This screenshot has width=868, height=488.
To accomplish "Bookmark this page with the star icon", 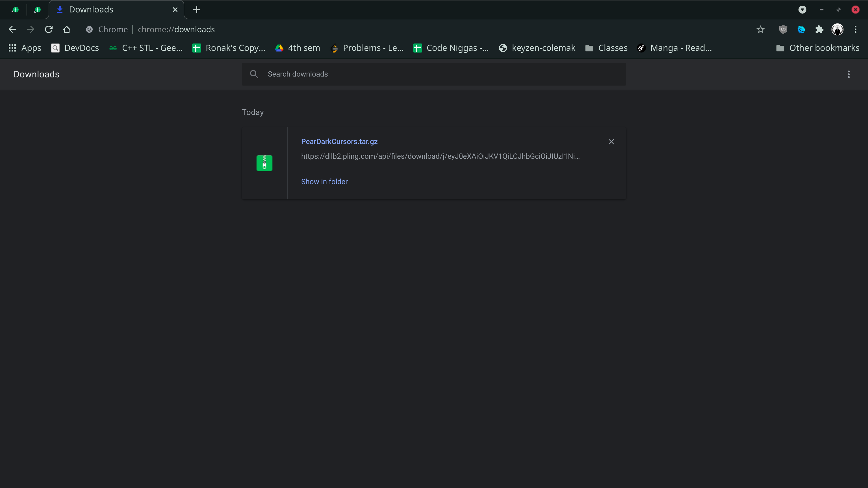I will pos(761,30).
